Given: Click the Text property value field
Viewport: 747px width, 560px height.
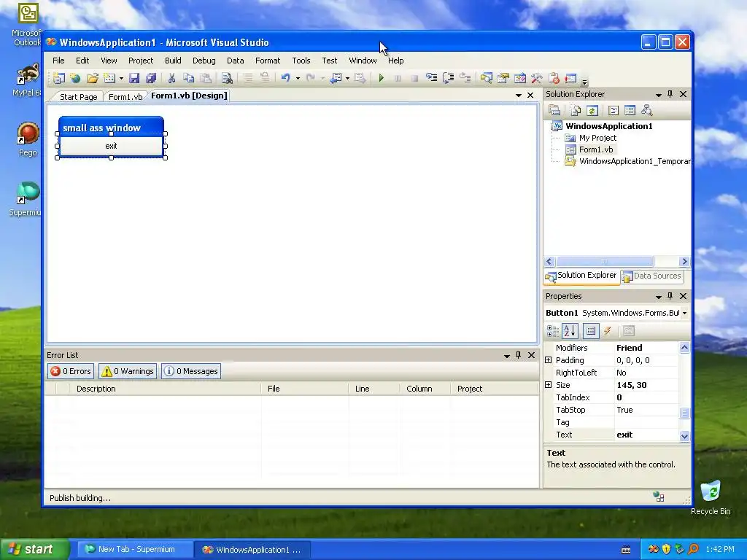Looking at the screenshot, I should pos(646,435).
